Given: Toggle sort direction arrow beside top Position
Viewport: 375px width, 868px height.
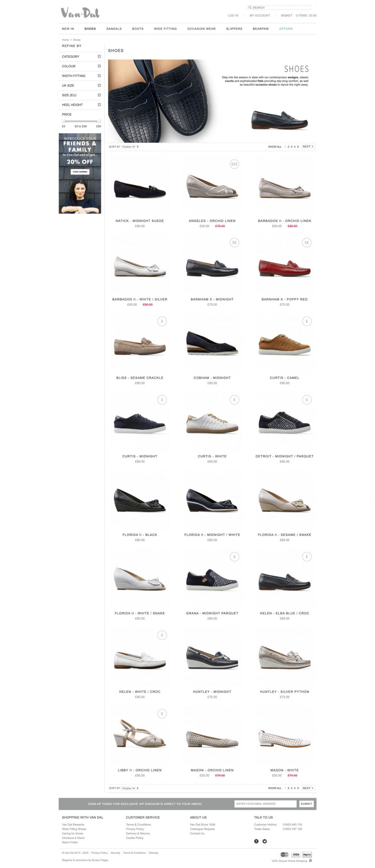Looking at the screenshot, I should click(x=138, y=147).
